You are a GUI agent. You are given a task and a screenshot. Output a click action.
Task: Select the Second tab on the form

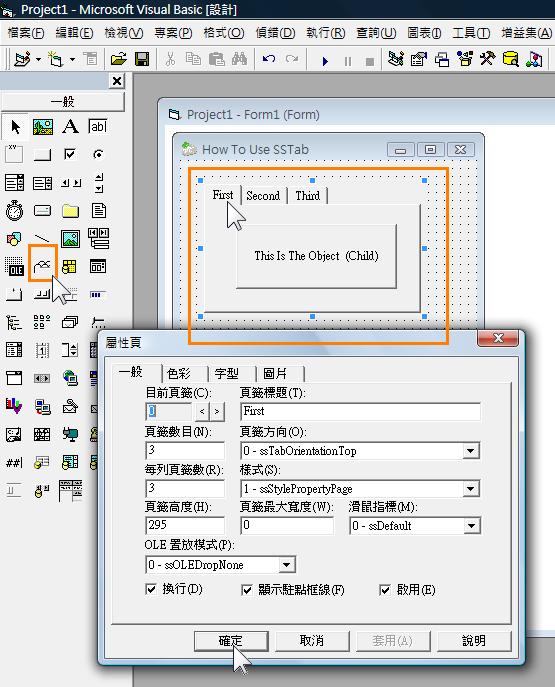click(263, 196)
